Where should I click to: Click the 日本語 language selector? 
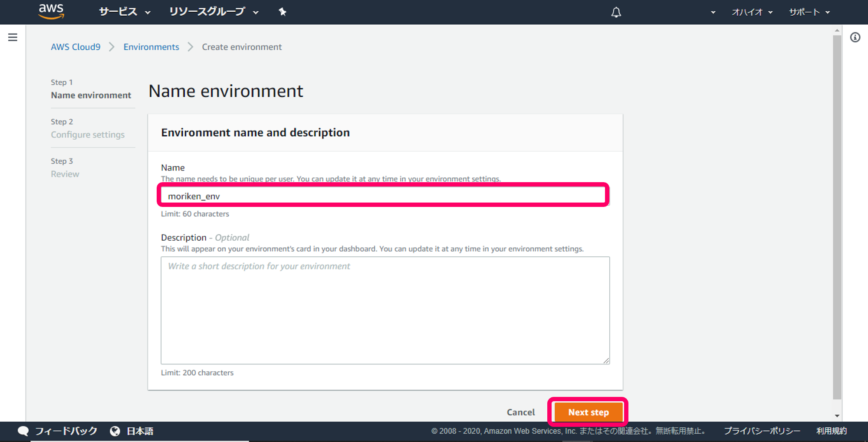(x=140, y=431)
